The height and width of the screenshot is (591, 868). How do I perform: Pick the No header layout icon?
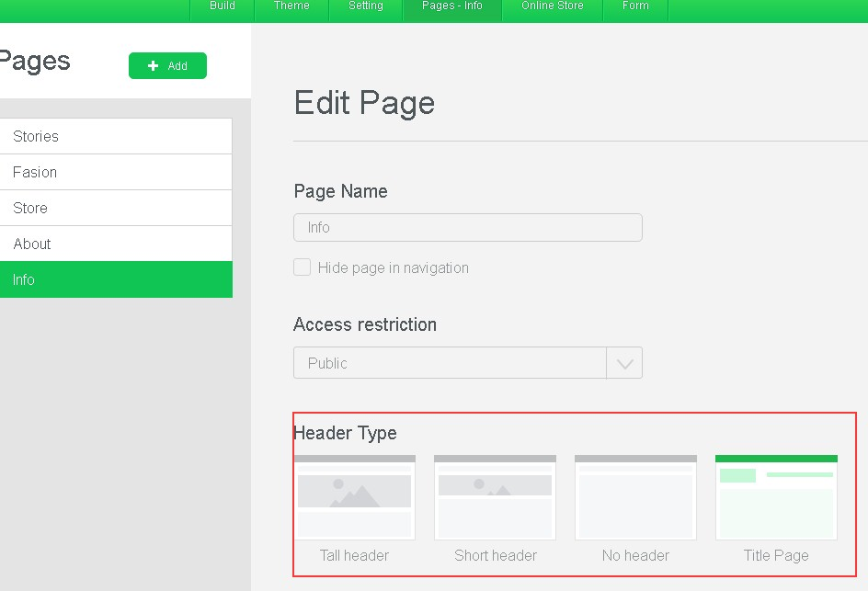pyautogui.click(x=635, y=497)
